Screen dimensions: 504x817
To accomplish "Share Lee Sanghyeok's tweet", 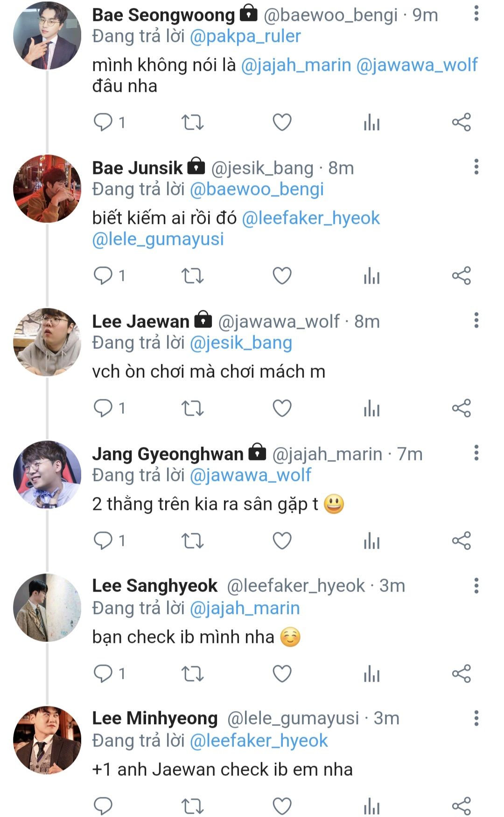I will (x=461, y=673).
